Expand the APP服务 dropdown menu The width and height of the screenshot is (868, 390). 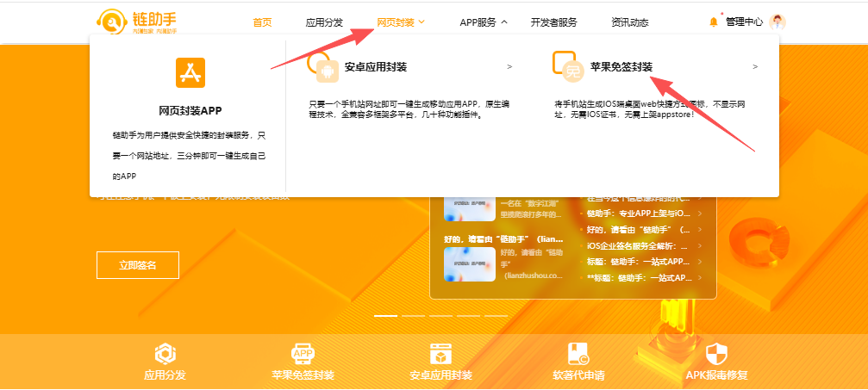point(483,22)
